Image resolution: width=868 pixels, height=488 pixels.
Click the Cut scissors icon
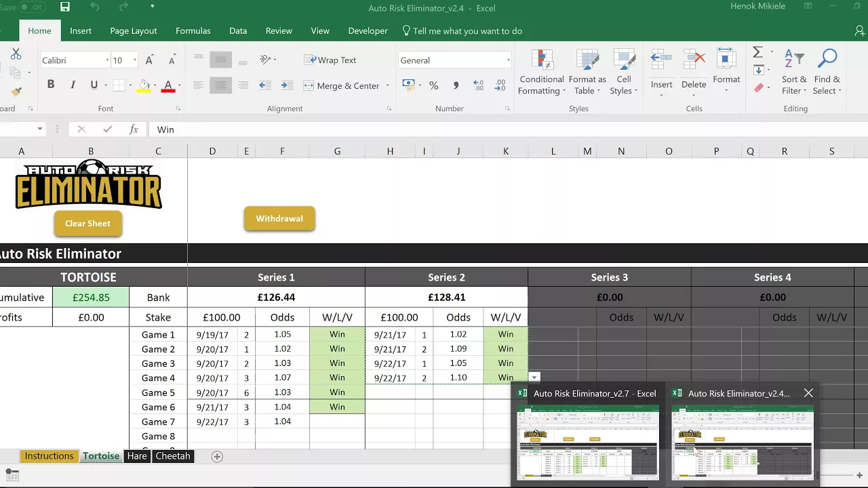coord(16,54)
